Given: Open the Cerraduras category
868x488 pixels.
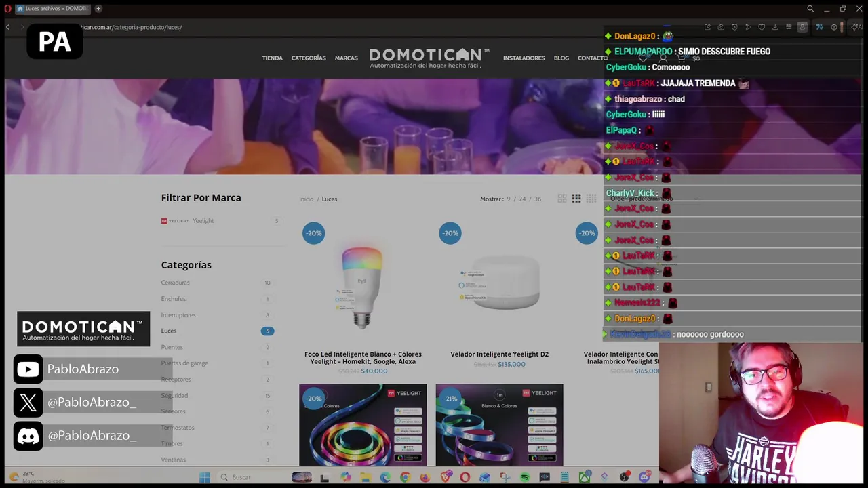Looking at the screenshot, I should (x=175, y=283).
